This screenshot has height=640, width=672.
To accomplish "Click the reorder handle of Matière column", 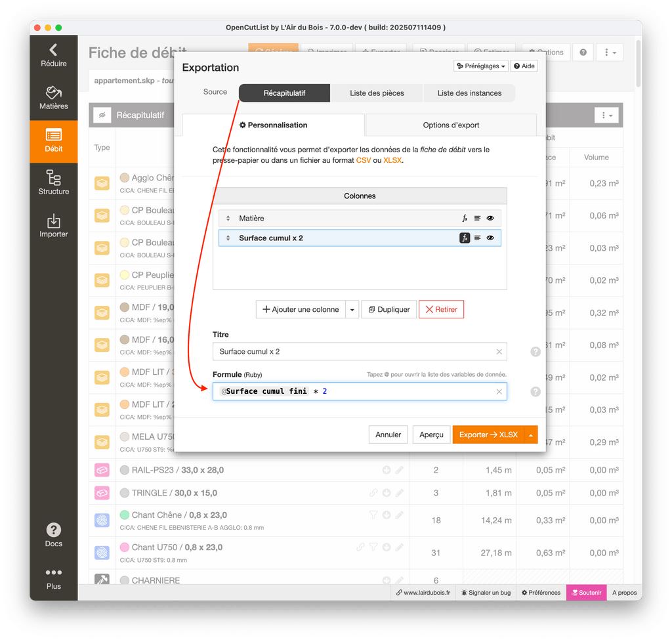I will coord(228,218).
